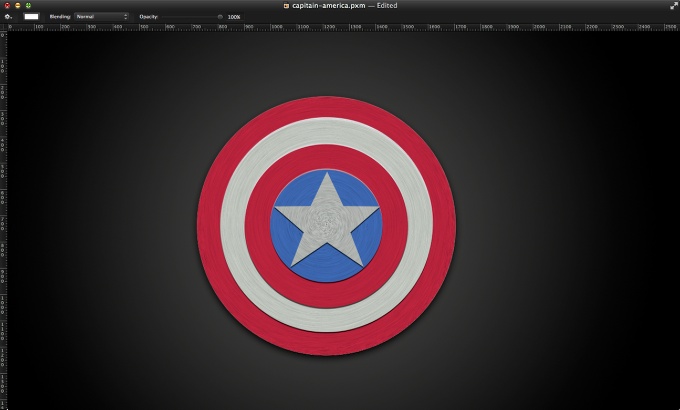Open the Blending mode dropdown
The image size is (680, 410).
point(103,17)
